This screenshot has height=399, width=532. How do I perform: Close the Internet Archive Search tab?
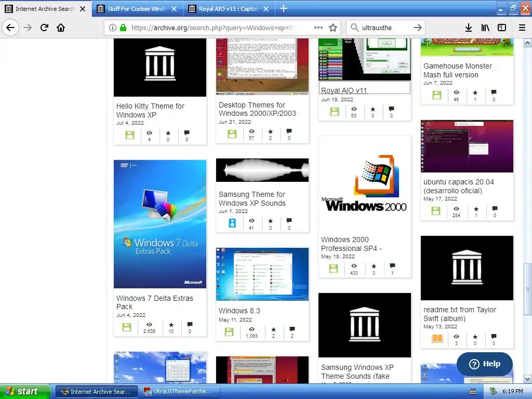(83, 9)
